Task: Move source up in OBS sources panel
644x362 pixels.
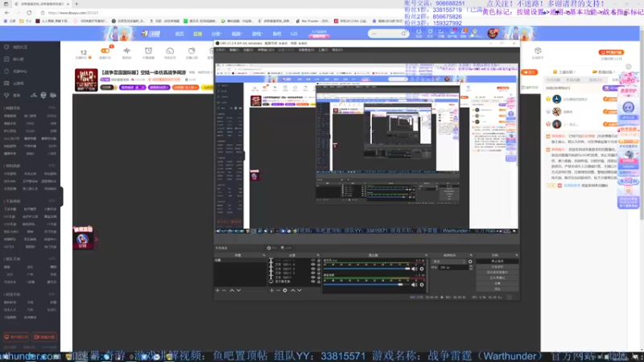Action: tap(293, 290)
